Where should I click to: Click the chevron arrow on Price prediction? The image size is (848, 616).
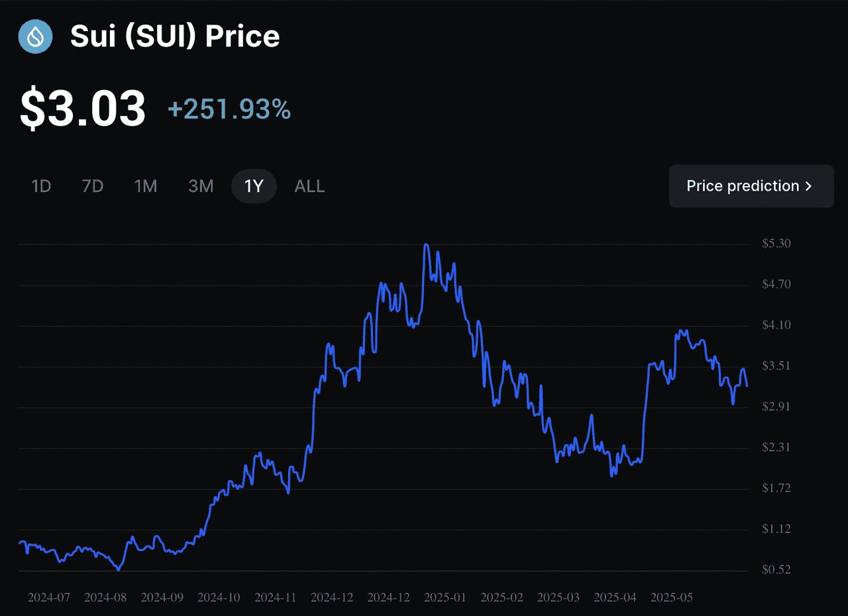tap(808, 186)
